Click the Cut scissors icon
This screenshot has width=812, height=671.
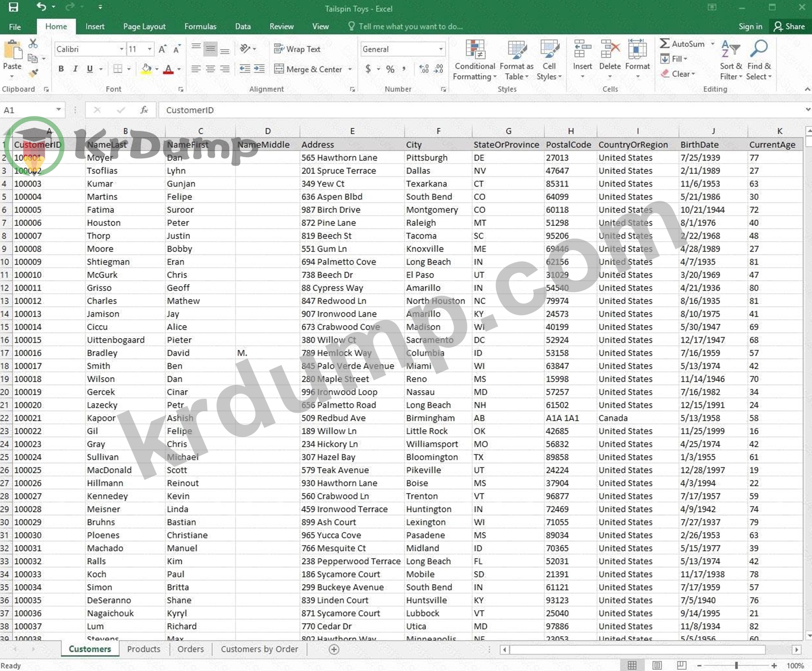[x=33, y=44]
